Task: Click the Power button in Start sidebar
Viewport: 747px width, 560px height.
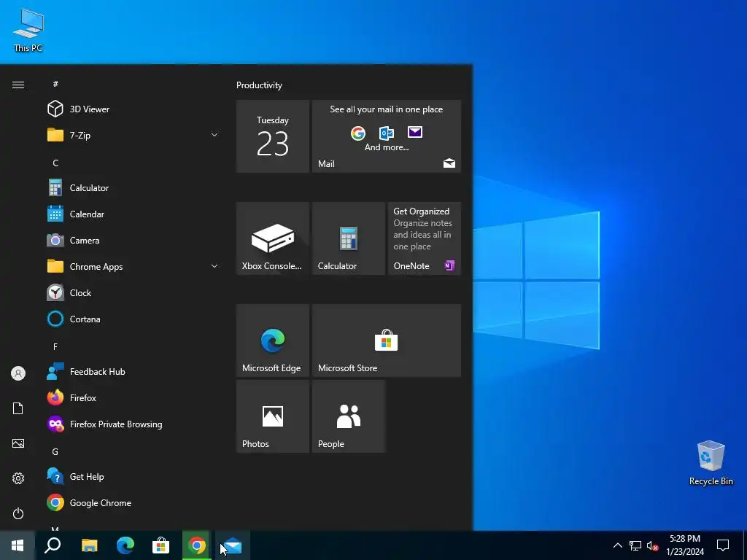Action: click(x=18, y=513)
